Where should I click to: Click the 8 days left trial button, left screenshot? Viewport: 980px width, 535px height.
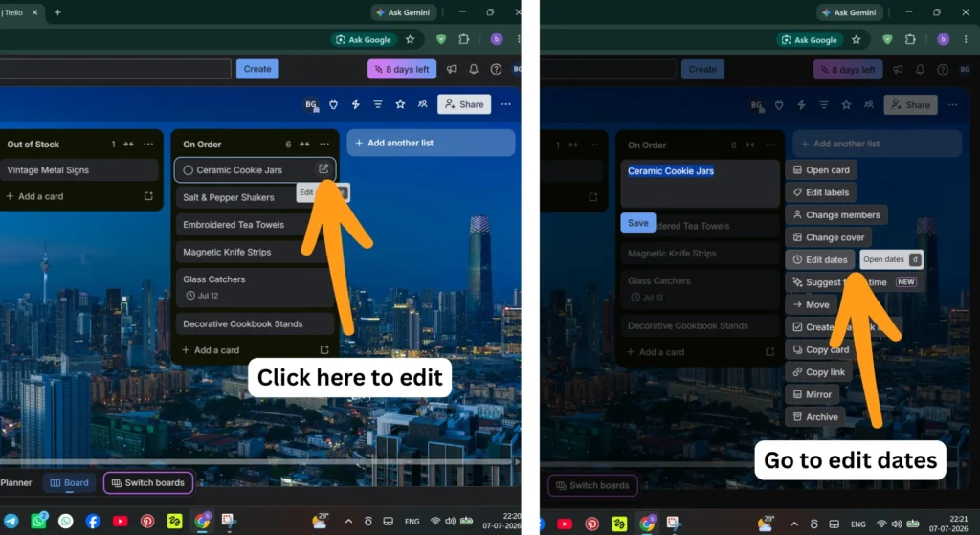click(402, 69)
